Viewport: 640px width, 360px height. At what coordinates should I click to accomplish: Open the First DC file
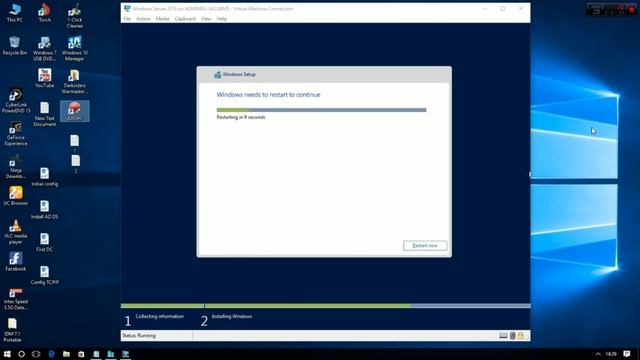[x=44, y=242]
